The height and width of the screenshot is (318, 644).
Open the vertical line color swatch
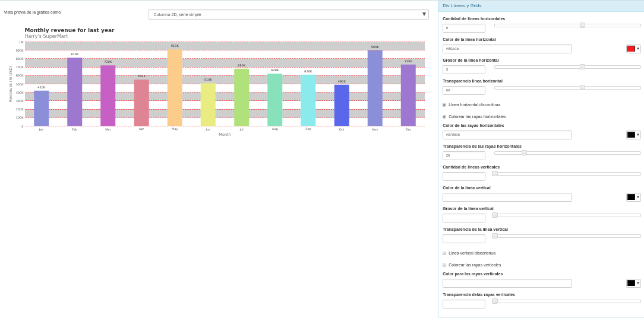coord(633,197)
